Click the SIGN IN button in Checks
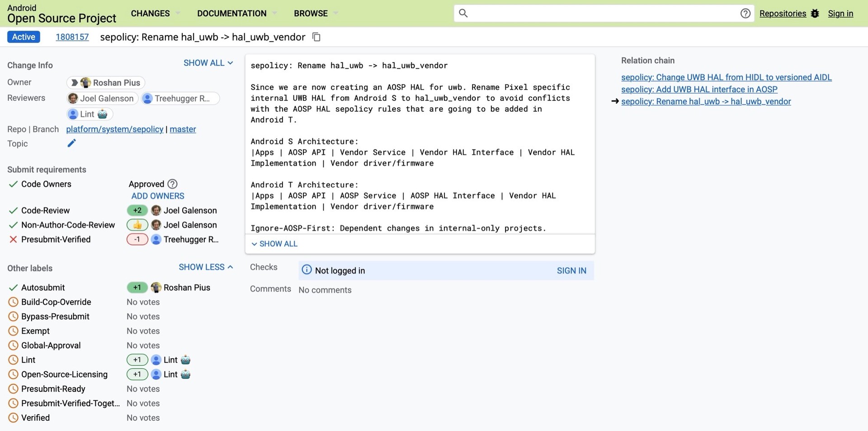 pyautogui.click(x=571, y=270)
